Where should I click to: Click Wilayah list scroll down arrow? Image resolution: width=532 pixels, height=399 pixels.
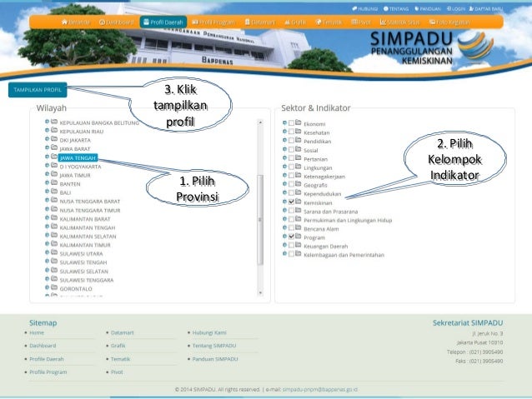tap(260, 292)
